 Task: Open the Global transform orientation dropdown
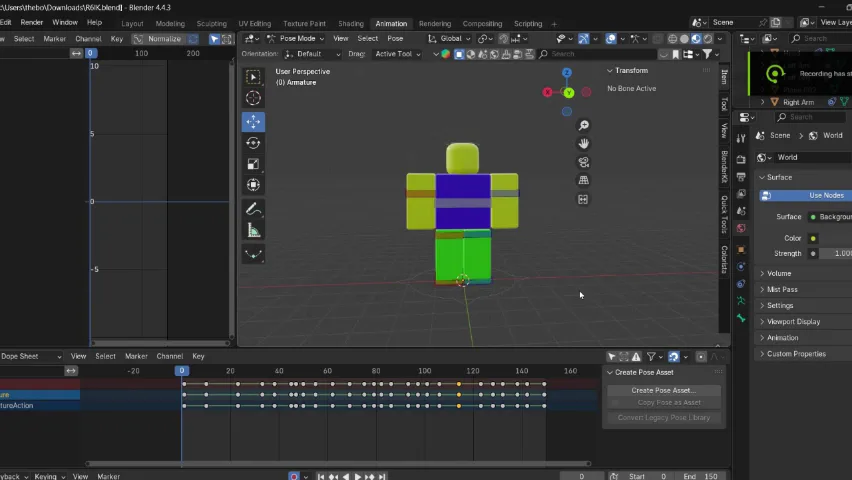click(449, 39)
